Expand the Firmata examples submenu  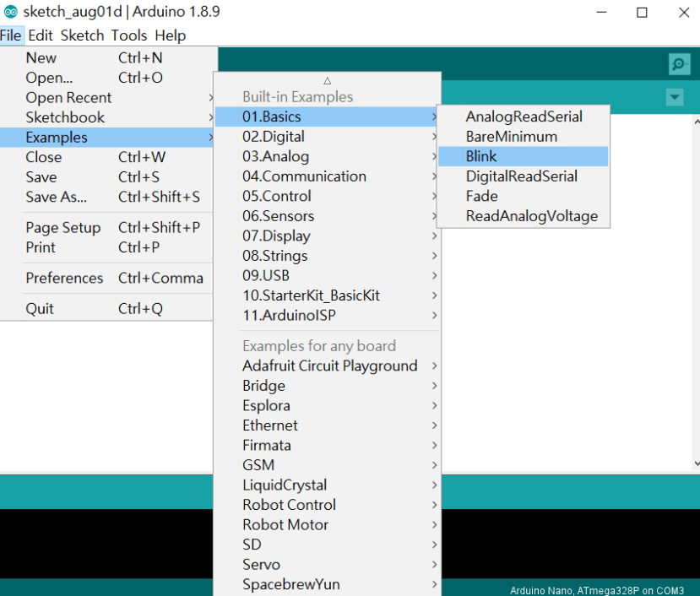[x=327, y=445]
